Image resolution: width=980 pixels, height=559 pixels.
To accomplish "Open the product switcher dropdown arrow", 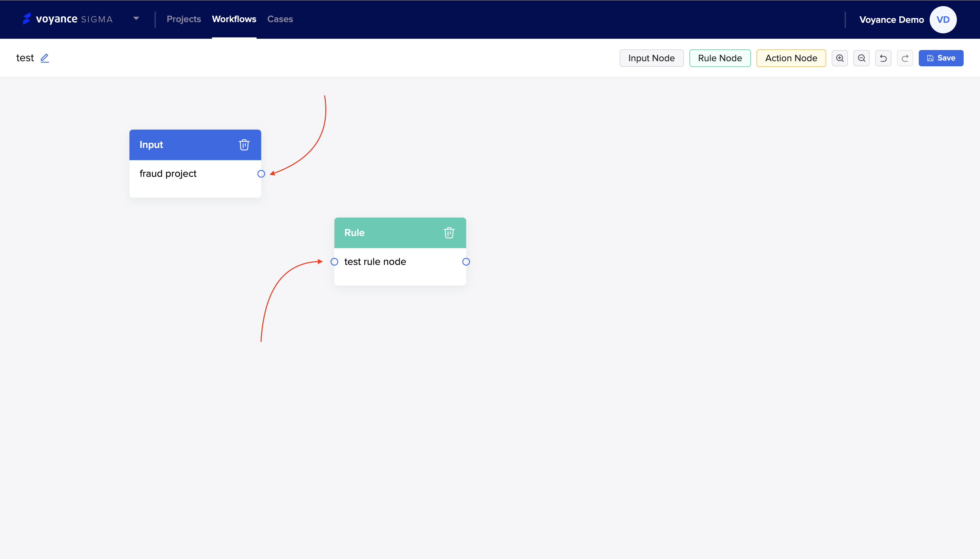I will [136, 18].
